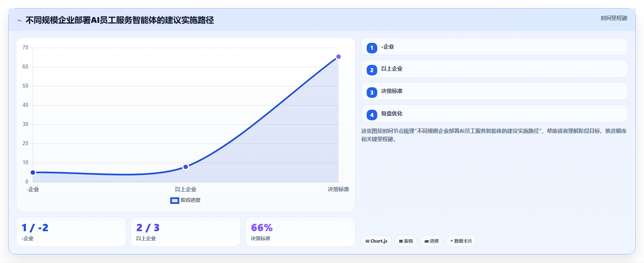Select the 决策标准 data point on the chart
Viewport: 644px width, 263px height.
coord(339,57)
